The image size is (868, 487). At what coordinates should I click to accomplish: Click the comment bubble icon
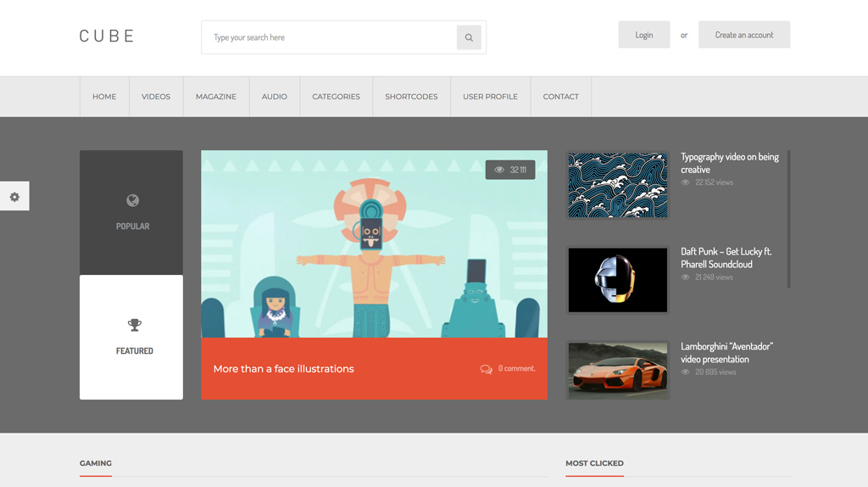(486, 369)
